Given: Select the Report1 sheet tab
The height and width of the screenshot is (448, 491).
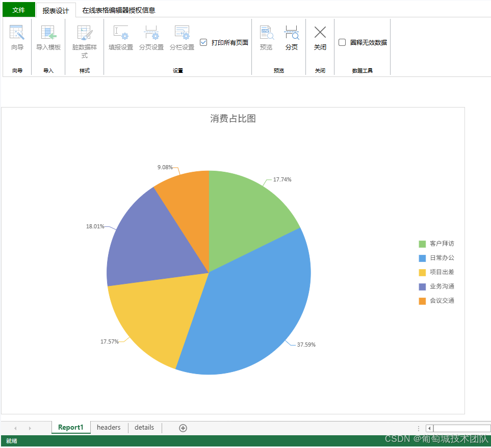Looking at the screenshot, I should [x=71, y=427].
